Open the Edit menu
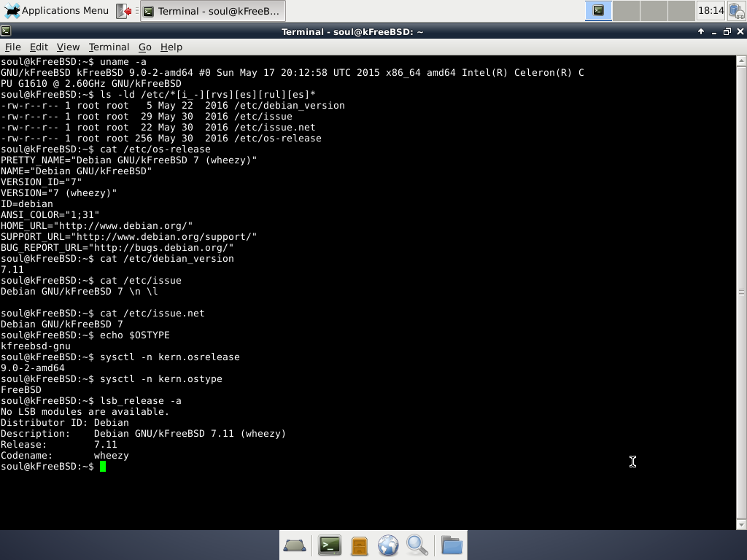The image size is (747, 560). pyautogui.click(x=39, y=47)
